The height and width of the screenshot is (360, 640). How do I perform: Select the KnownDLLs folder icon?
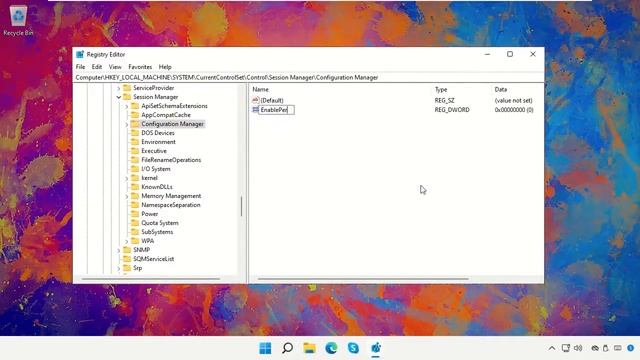point(135,187)
